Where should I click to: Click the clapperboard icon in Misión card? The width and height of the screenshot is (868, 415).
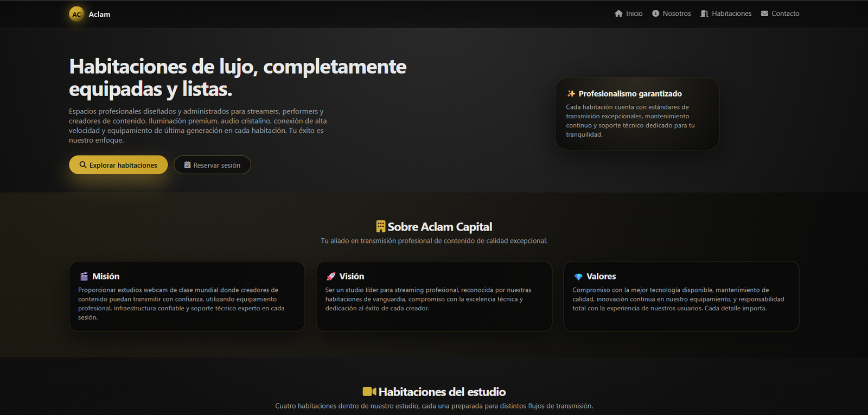pos(84,277)
